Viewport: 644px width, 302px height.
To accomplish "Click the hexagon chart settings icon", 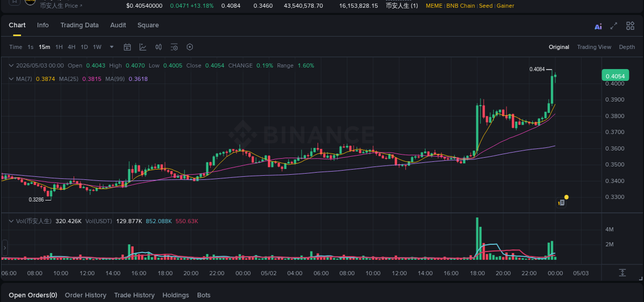I will tap(190, 47).
